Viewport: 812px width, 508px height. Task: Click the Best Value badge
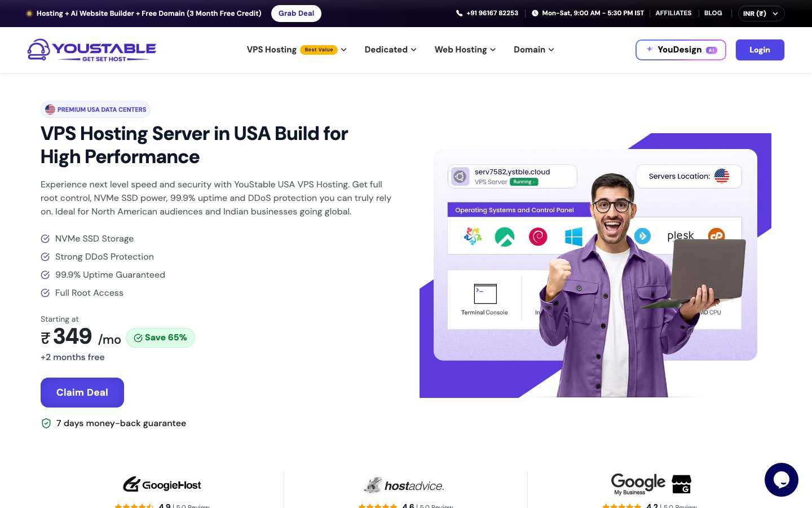click(319, 50)
